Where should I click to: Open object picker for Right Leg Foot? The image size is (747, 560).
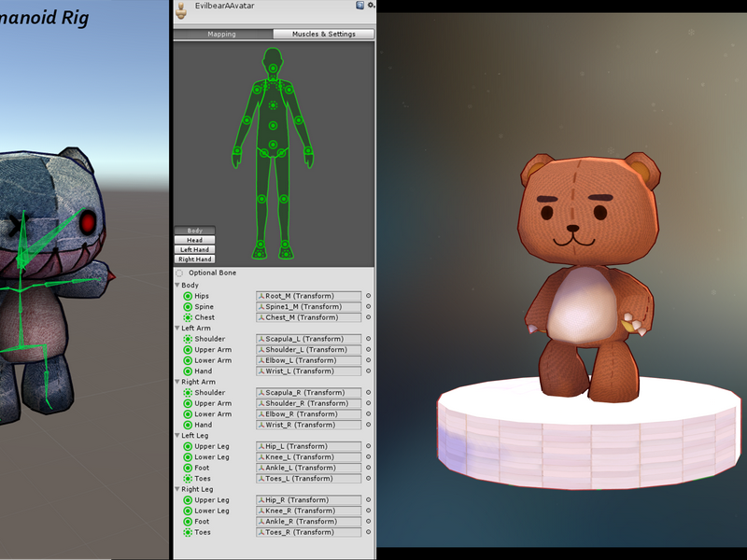coord(368,522)
